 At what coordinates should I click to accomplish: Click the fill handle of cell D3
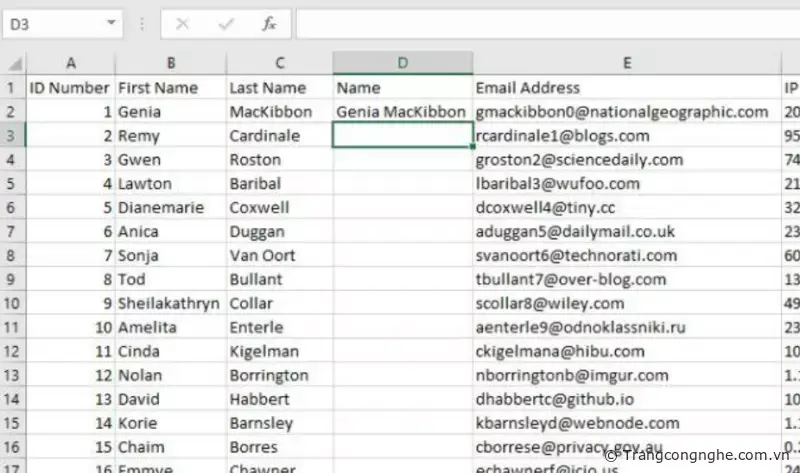[472, 148]
